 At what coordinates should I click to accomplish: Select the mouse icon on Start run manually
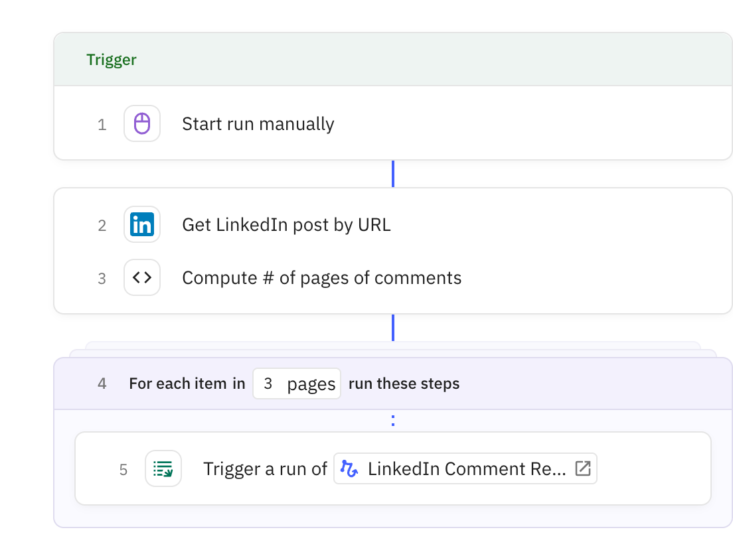pyautogui.click(x=142, y=123)
